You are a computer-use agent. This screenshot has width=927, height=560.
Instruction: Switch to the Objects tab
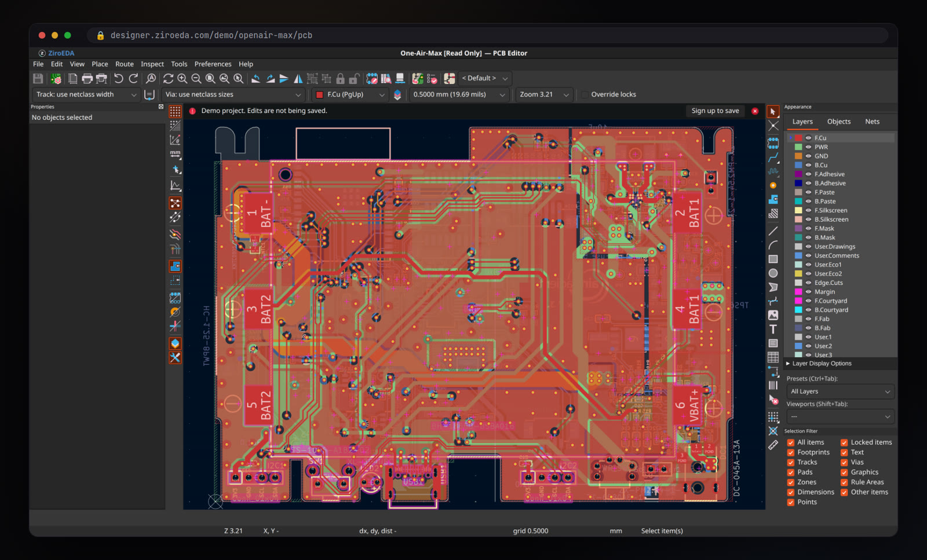[x=838, y=122]
